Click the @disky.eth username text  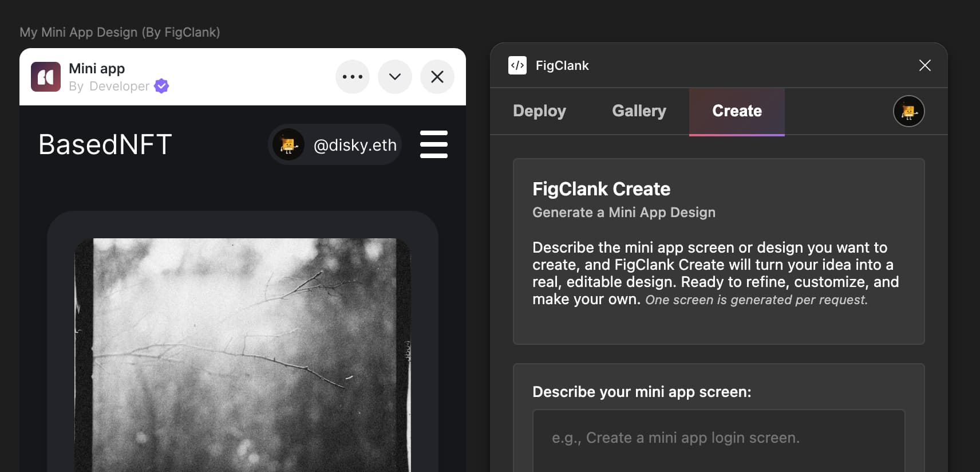point(355,145)
